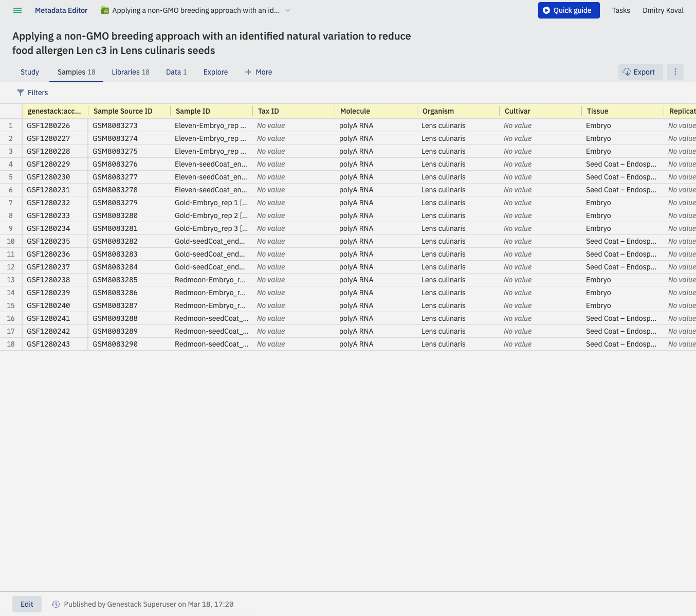The height and width of the screenshot is (616, 696).
Task: Select row number 18
Action: pos(11,344)
